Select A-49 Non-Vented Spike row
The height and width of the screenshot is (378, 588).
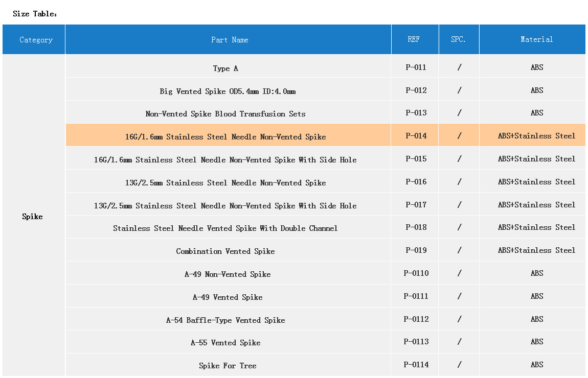(x=228, y=274)
